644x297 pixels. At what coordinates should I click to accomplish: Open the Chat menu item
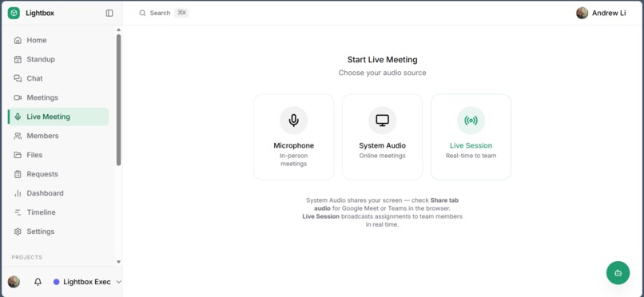click(58, 78)
